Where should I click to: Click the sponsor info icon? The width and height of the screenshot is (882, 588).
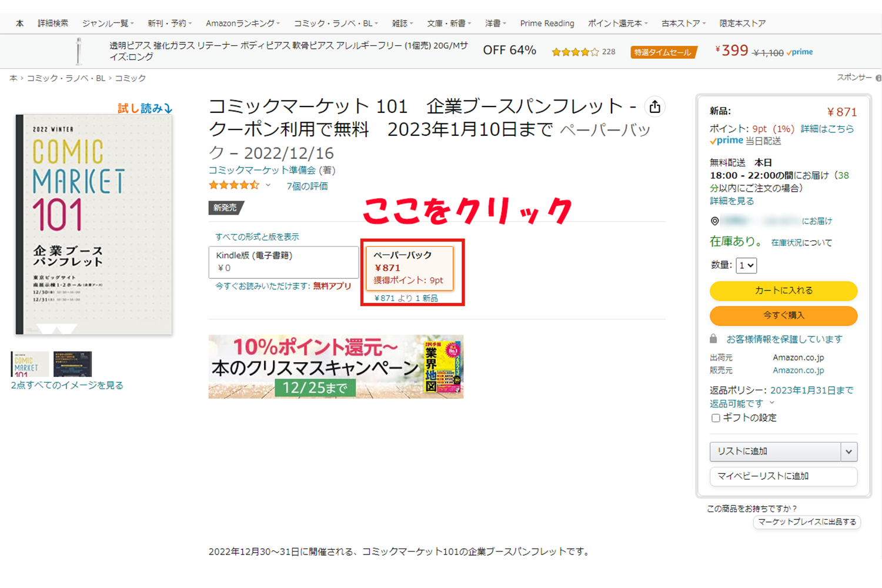click(878, 78)
